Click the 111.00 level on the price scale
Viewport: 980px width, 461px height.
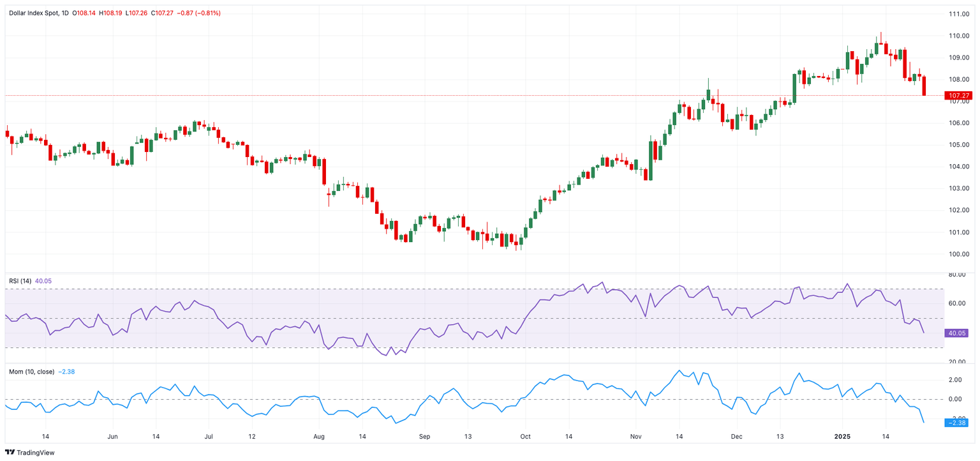coord(958,14)
